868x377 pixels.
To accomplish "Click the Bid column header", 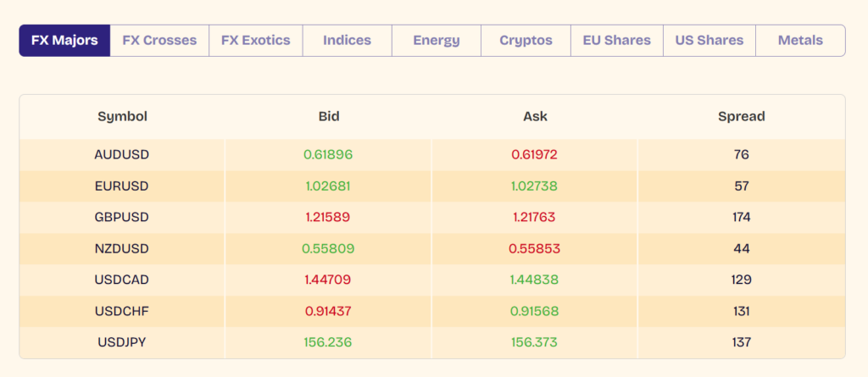I will pos(328,117).
